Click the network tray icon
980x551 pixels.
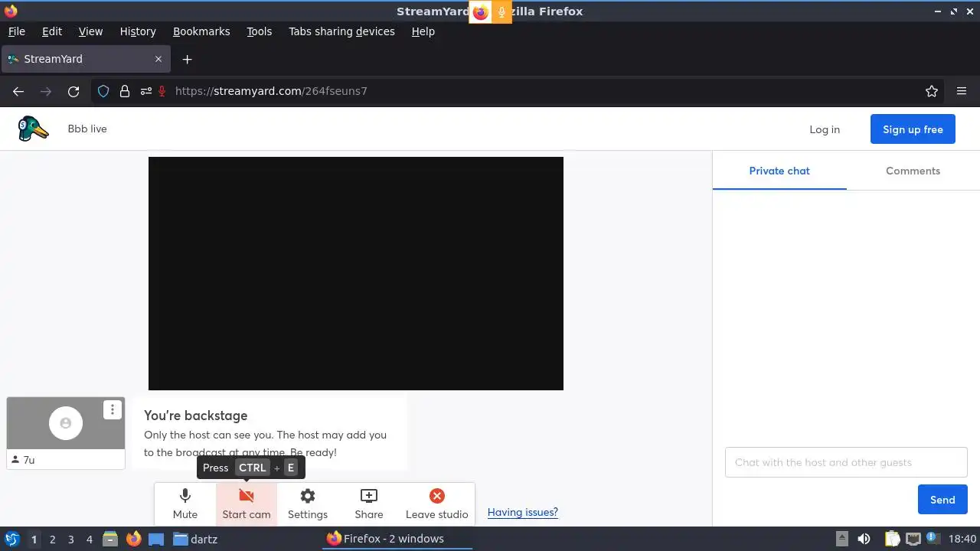915,539
